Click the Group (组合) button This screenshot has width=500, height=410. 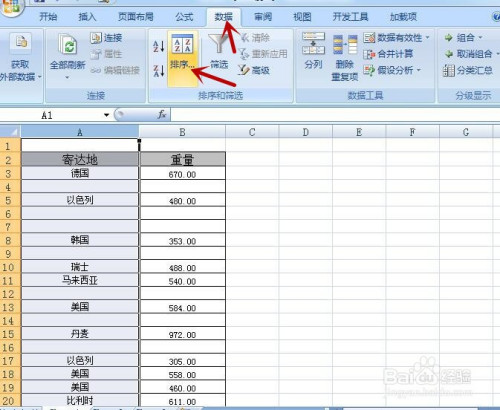coord(459,38)
